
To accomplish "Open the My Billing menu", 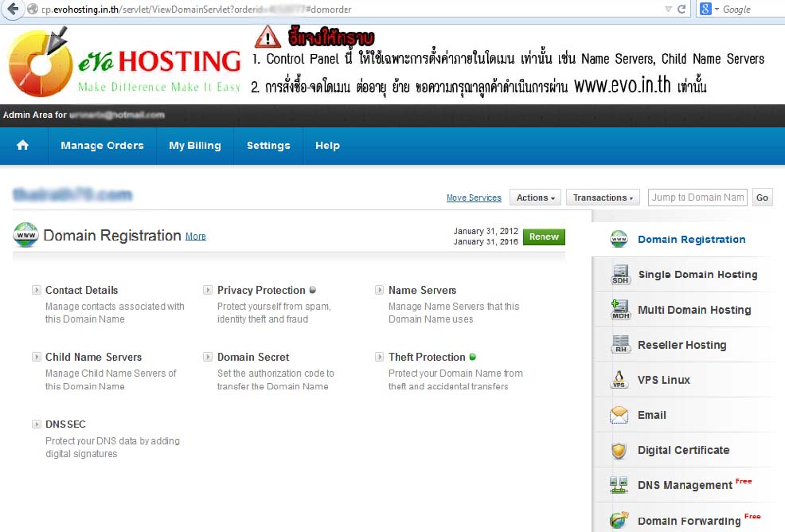I will click(x=195, y=145).
